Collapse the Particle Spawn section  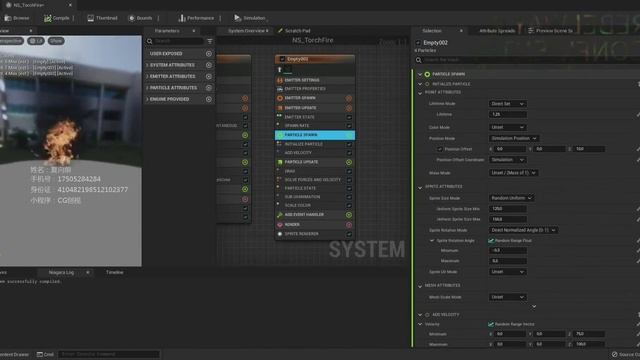[420, 74]
